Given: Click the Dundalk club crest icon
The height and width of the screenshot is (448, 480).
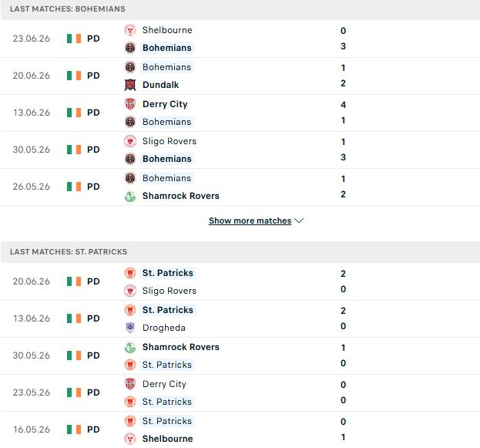Looking at the screenshot, I should pyautogui.click(x=130, y=85).
